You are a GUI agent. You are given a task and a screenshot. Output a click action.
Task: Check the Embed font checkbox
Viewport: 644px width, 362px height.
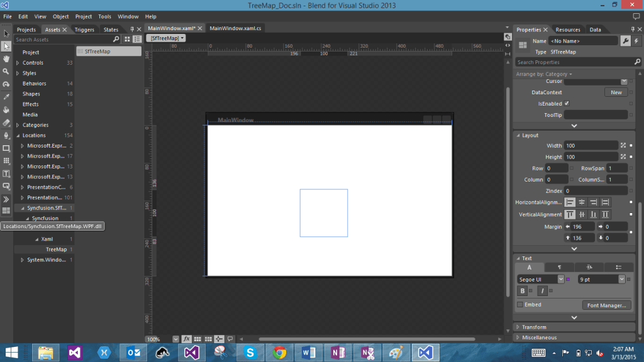pos(520,305)
